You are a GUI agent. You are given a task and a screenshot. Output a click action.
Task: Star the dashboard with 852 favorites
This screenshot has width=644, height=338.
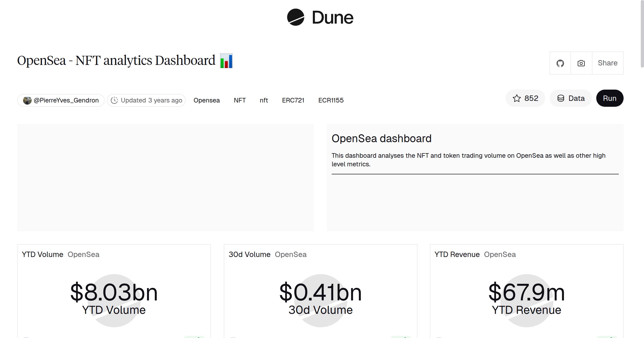(x=525, y=98)
